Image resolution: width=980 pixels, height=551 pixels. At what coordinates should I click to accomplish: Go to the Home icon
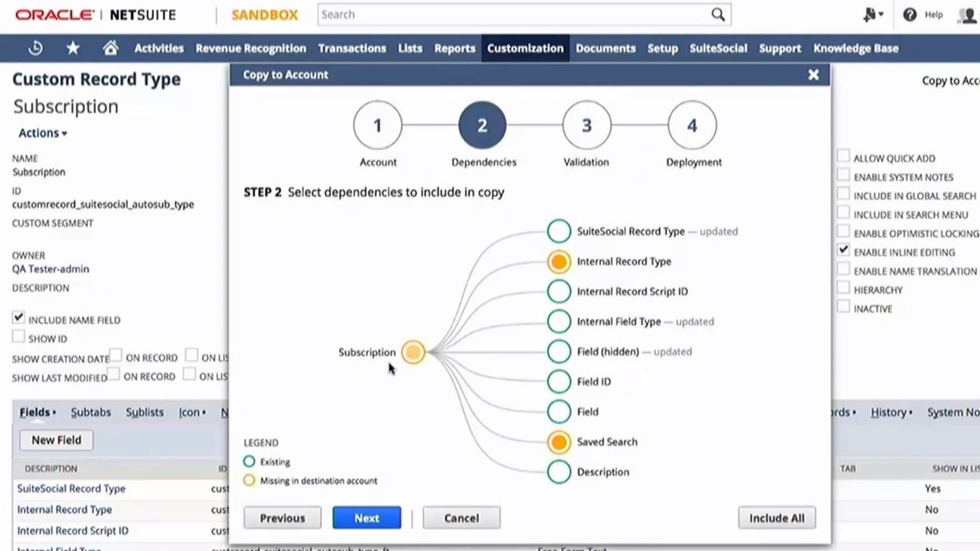(x=110, y=48)
